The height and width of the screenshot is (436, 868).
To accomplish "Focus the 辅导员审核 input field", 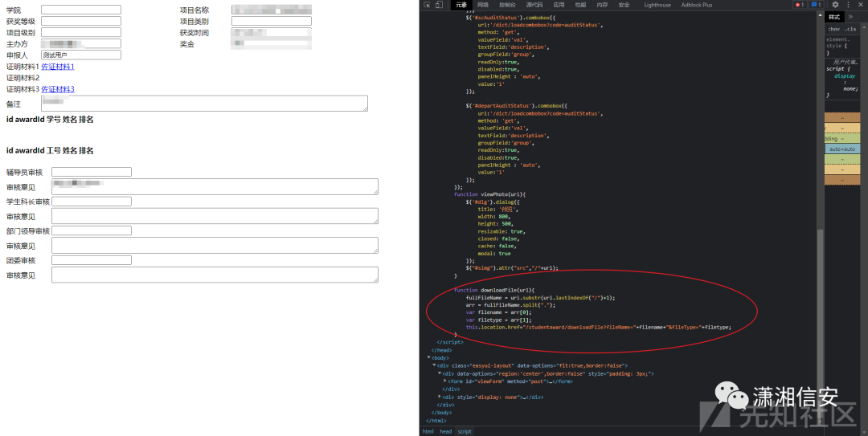I will 92,172.
